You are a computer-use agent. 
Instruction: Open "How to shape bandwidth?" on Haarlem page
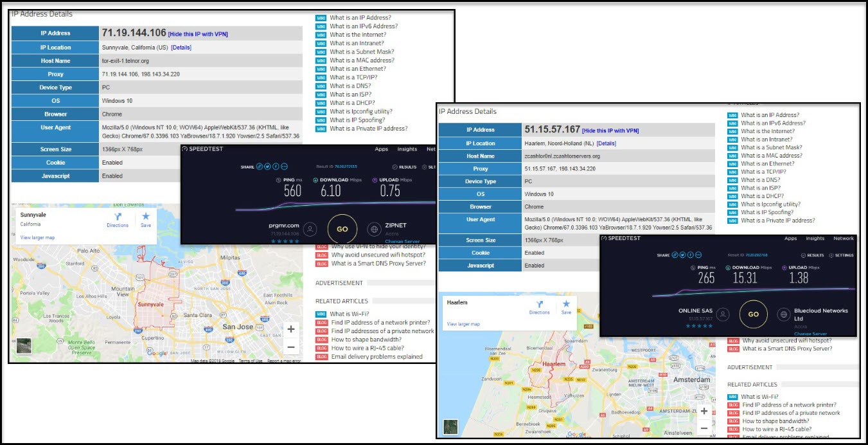pyautogui.click(x=776, y=421)
